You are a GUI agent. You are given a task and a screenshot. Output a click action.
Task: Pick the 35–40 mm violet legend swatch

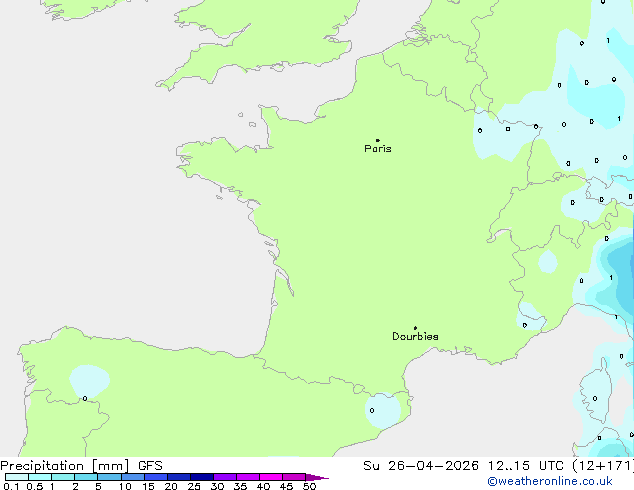point(248,477)
